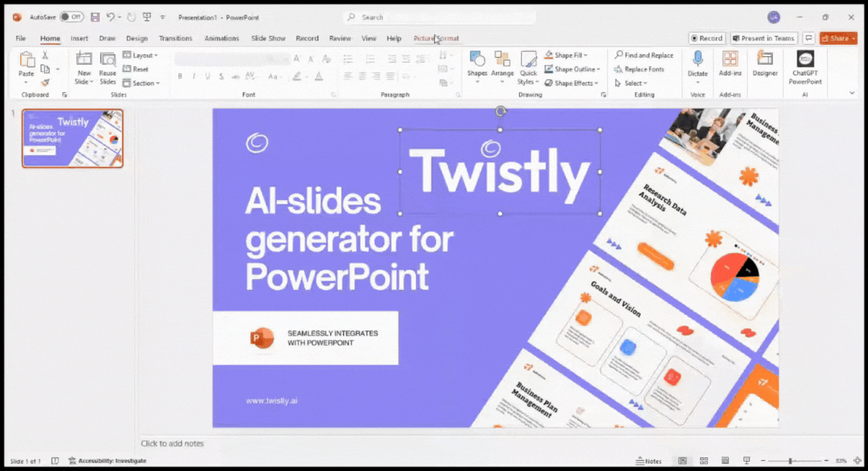The image size is (868, 471).
Task: Click the Reset slide button
Action: (136, 69)
